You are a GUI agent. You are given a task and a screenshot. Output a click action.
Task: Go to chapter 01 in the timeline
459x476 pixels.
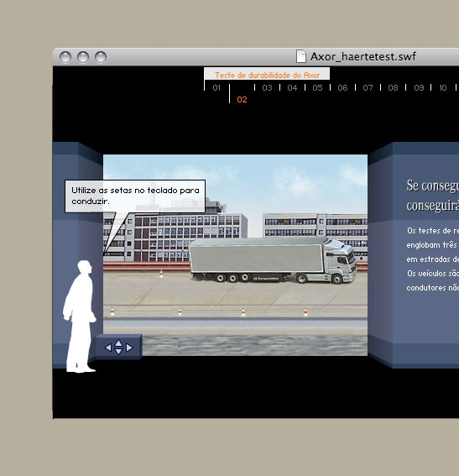[216, 88]
